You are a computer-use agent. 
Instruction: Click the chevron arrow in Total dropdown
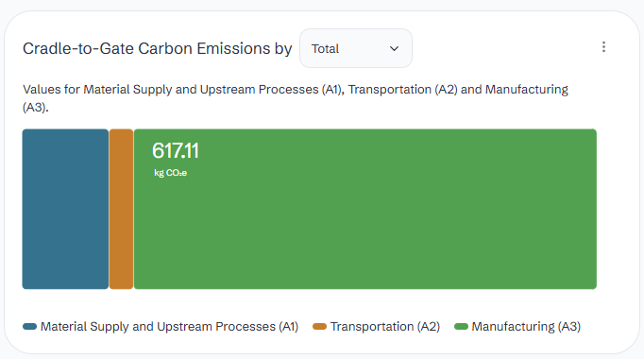pos(394,49)
